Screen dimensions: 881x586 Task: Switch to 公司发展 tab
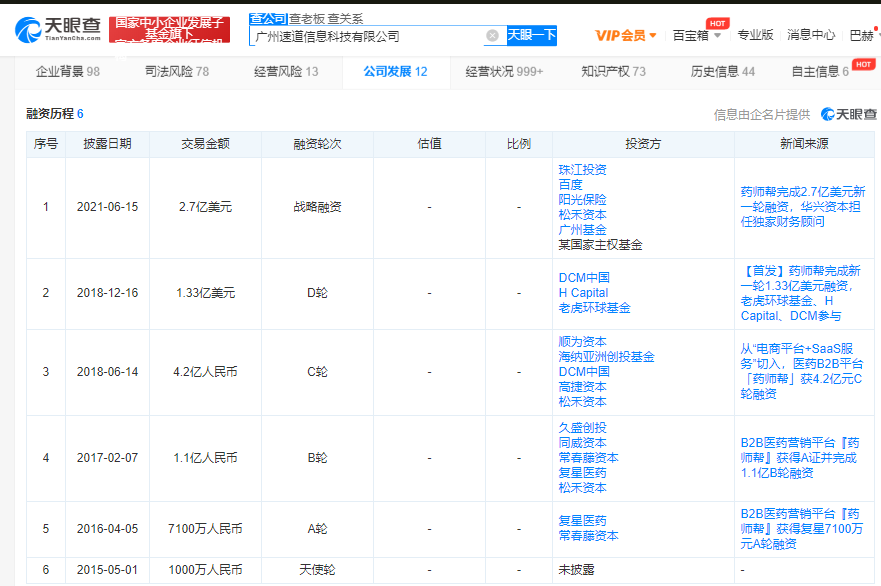tap(395, 71)
